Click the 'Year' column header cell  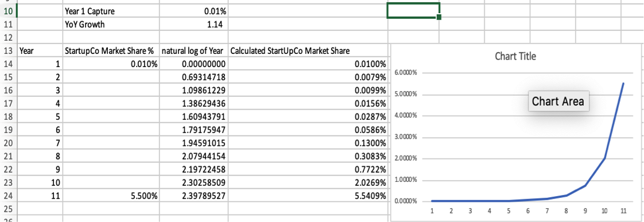point(40,51)
